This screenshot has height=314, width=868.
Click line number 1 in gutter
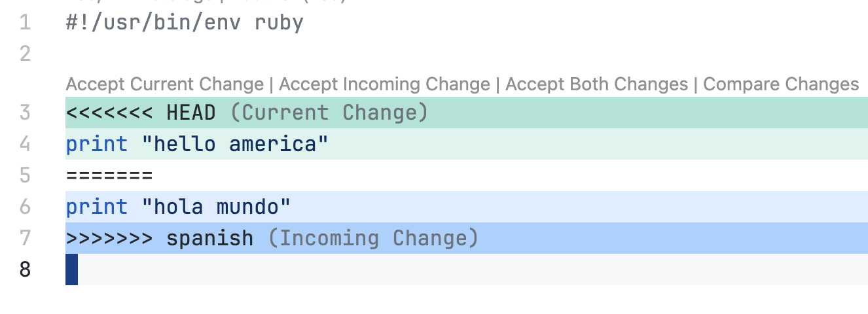[25, 23]
